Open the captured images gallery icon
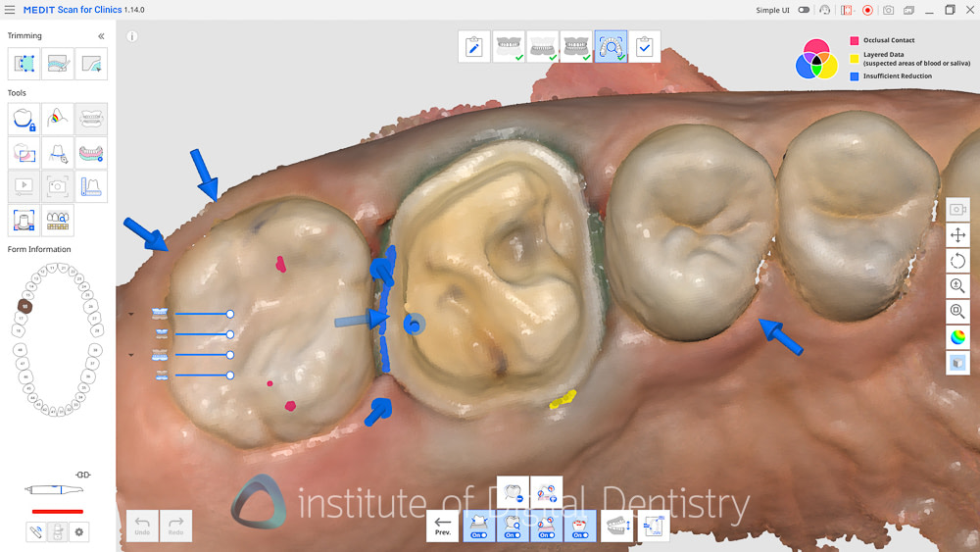 coord(908,10)
